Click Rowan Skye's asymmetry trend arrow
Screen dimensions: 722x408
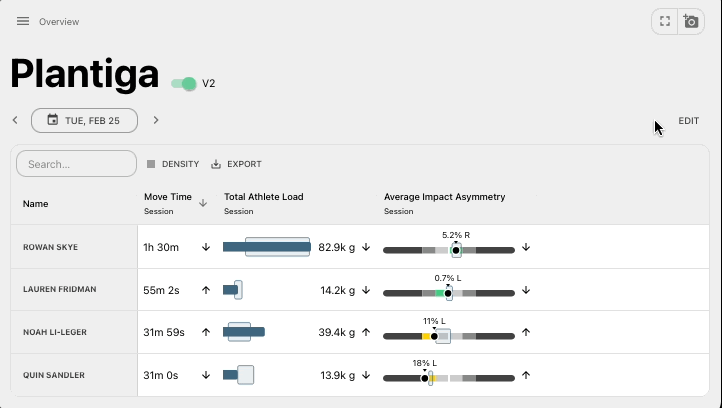point(526,247)
